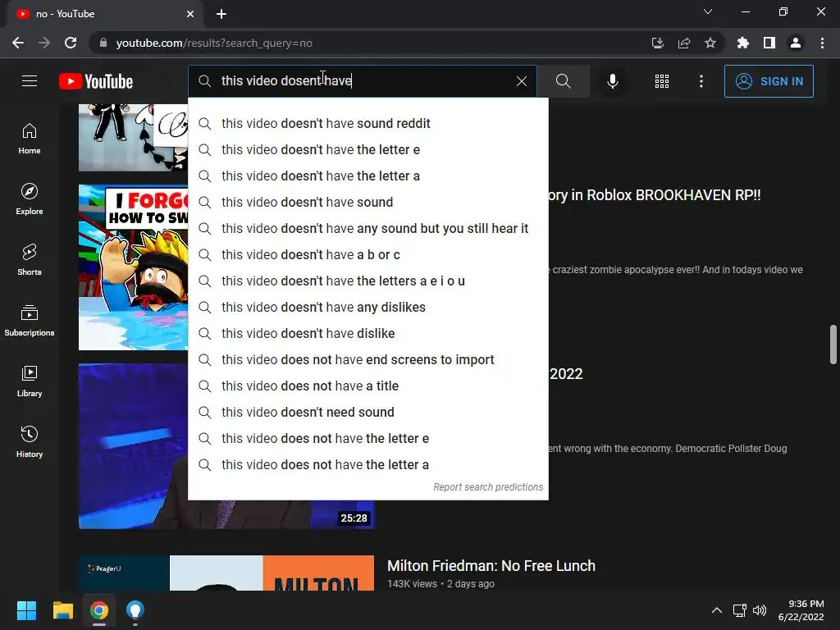Click into the YouTube search field
The height and width of the screenshot is (630, 840).
tap(364, 81)
